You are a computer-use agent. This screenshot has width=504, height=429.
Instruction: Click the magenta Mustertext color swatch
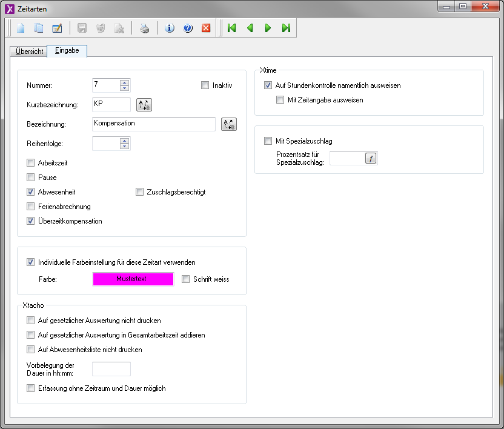133,279
